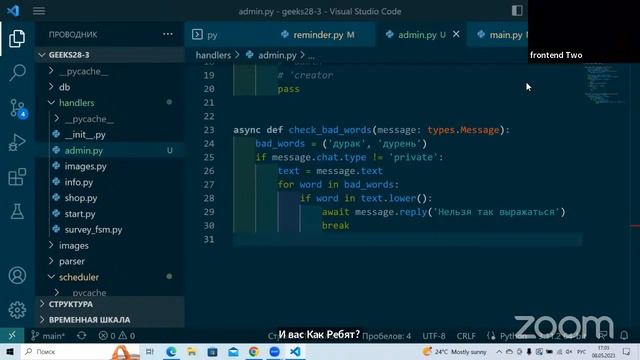This screenshot has width=640, height=360.
Task: Click 'check_bad_words' function name in editor
Action: click(330, 130)
